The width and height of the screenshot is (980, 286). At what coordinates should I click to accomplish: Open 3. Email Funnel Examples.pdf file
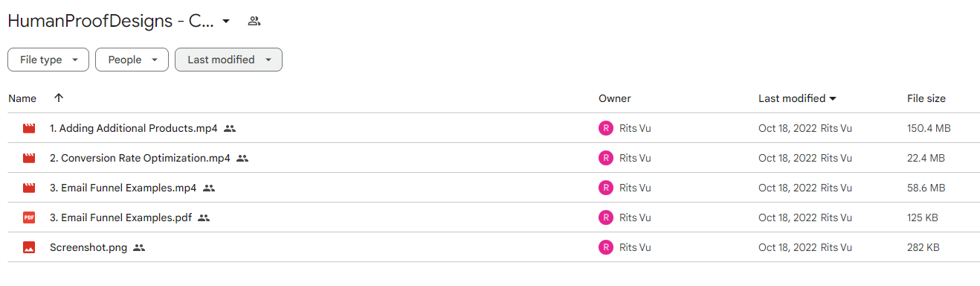coord(121,217)
